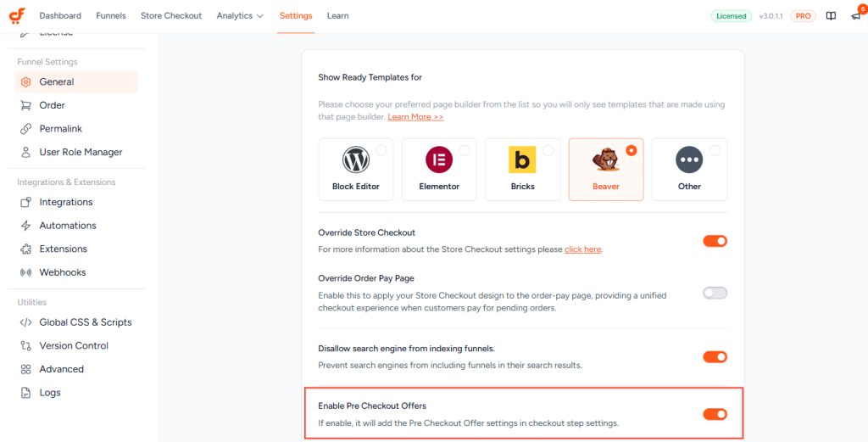Click the Automations lightning bolt icon
The image size is (868, 442).
click(25, 226)
